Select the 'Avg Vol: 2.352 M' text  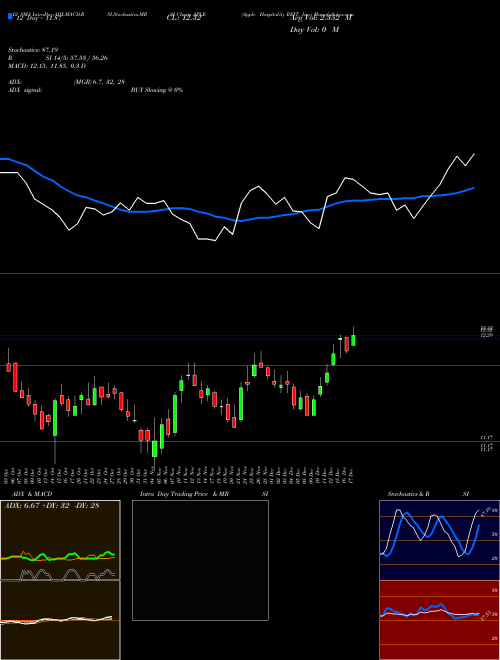click(321, 18)
